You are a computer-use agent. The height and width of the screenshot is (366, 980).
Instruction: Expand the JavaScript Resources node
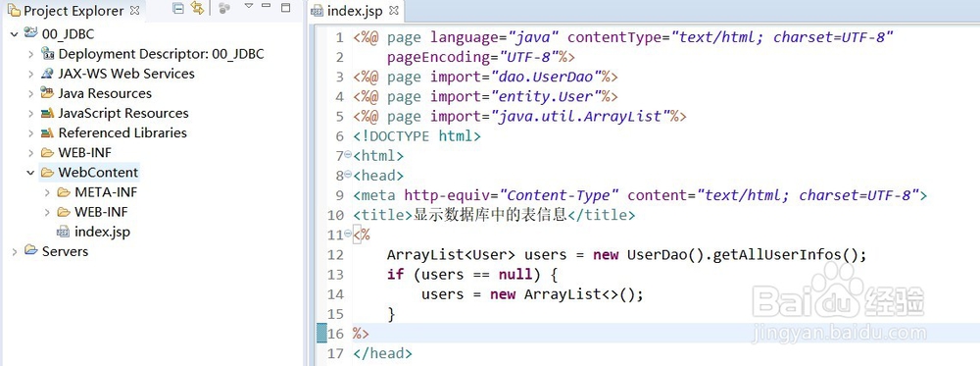coord(30,114)
